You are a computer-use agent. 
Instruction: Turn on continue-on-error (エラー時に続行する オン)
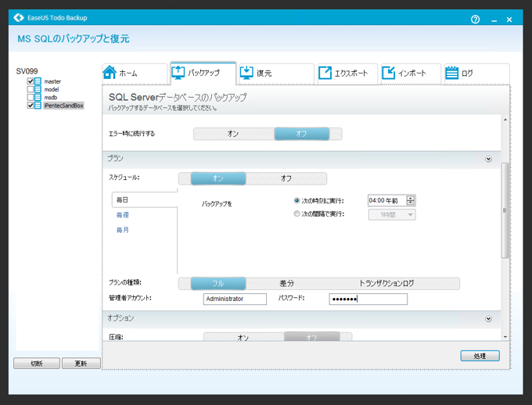click(x=233, y=134)
